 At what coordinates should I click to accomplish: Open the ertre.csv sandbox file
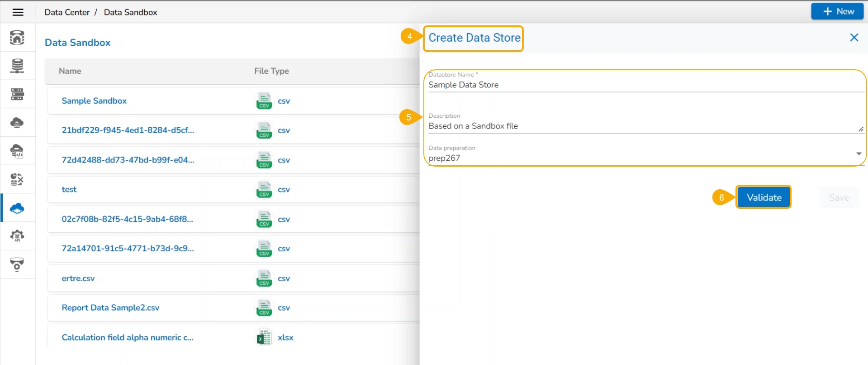coord(78,279)
